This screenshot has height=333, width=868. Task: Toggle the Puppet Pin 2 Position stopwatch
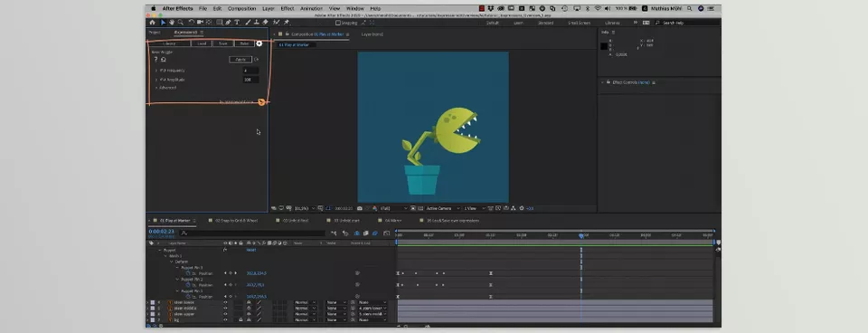tap(188, 285)
